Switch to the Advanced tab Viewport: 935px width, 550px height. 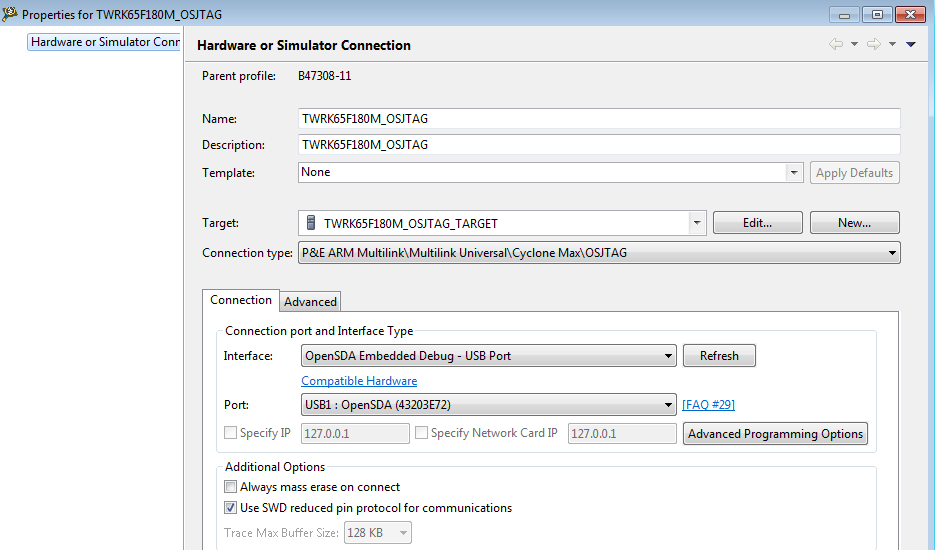pyautogui.click(x=310, y=301)
